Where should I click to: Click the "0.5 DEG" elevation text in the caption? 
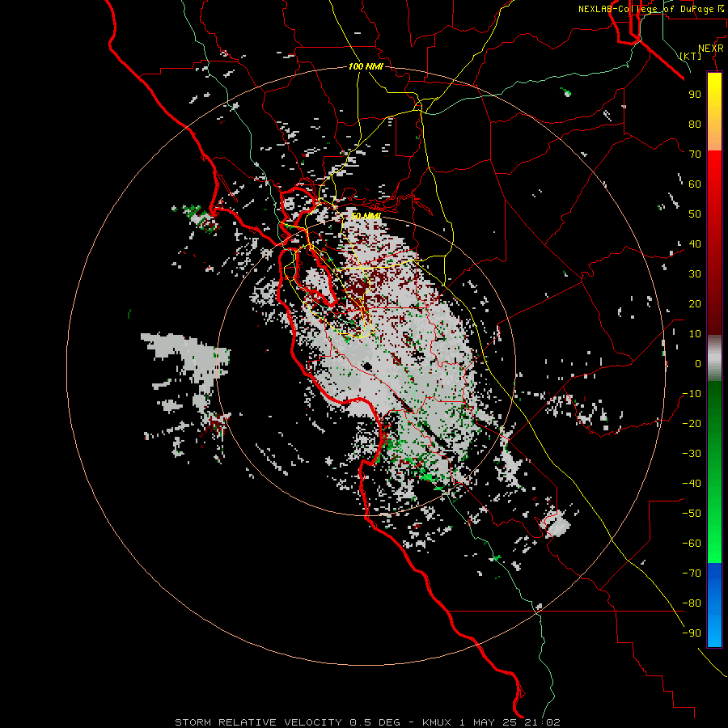375,722
